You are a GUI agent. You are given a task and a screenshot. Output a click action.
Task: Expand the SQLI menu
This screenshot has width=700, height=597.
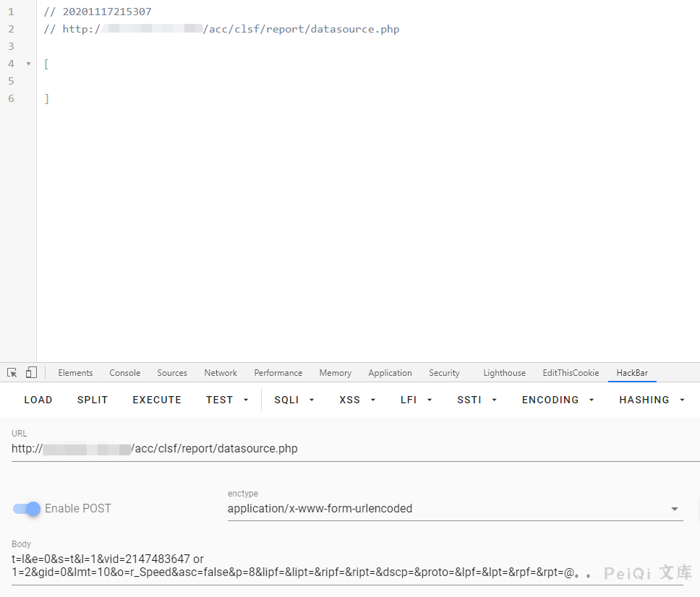click(x=294, y=400)
